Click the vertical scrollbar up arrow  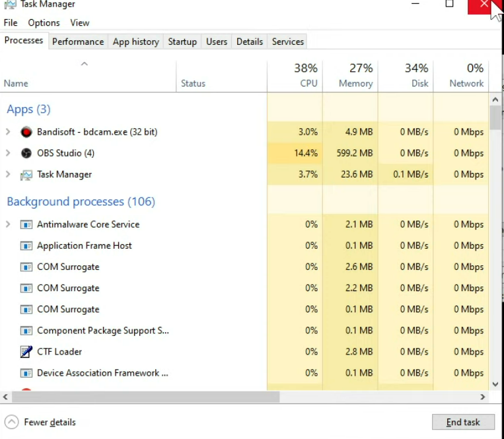495,100
